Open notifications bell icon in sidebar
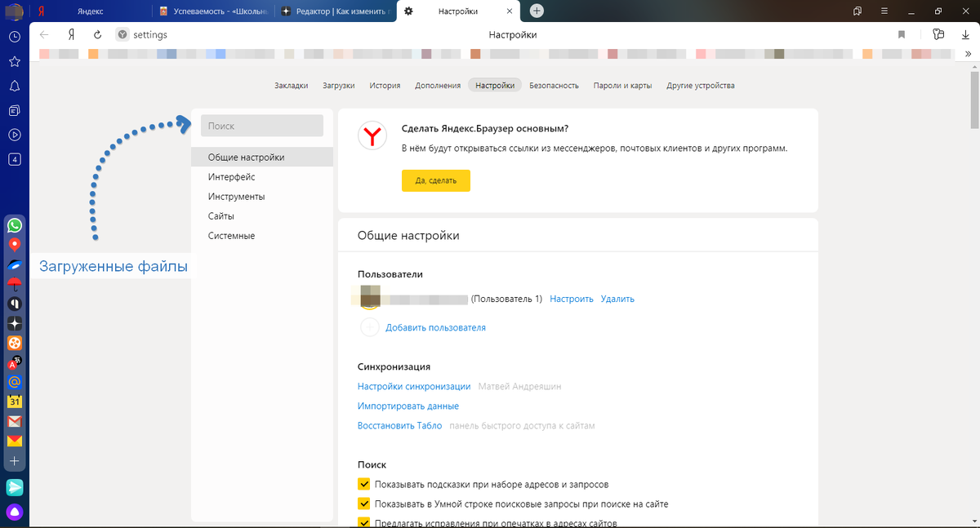Screen dimensions: 980x528 pyautogui.click(x=14, y=86)
